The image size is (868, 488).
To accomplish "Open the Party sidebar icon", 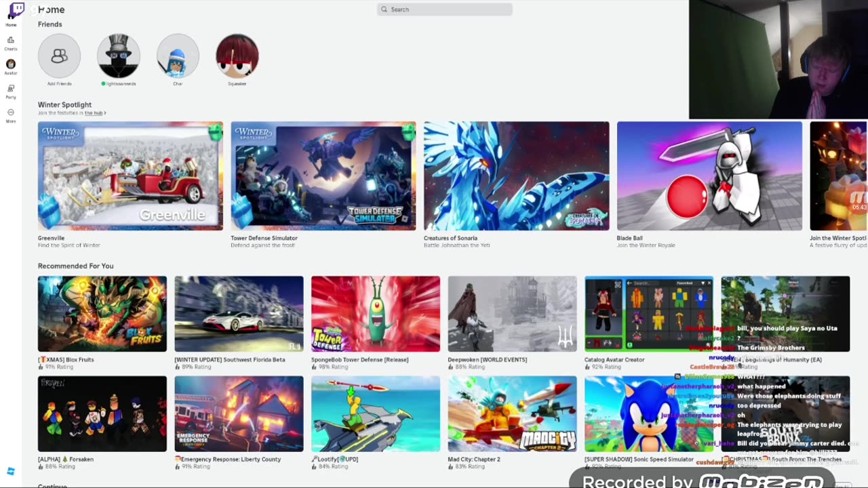I will [x=11, y=89].
